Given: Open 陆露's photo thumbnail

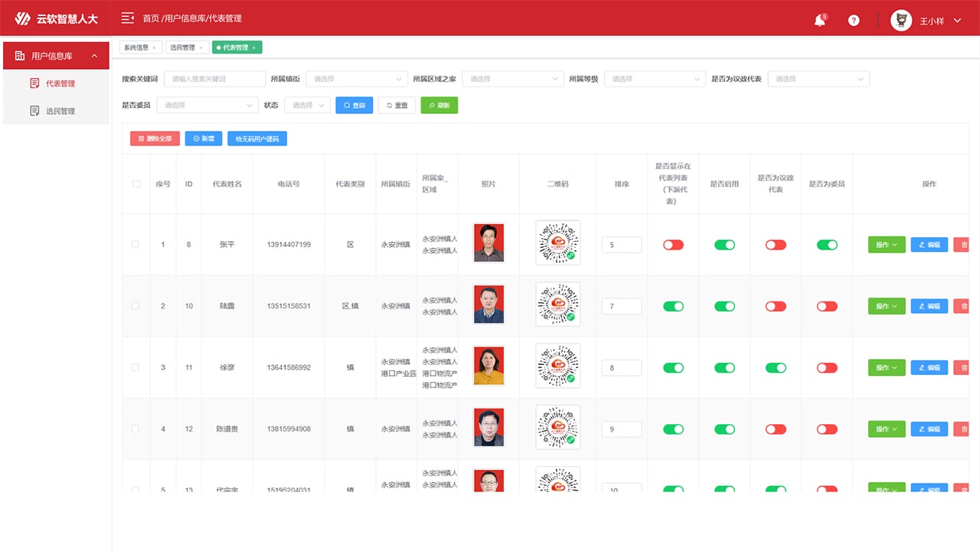Looking at the screenshot, I should point(488,305).
